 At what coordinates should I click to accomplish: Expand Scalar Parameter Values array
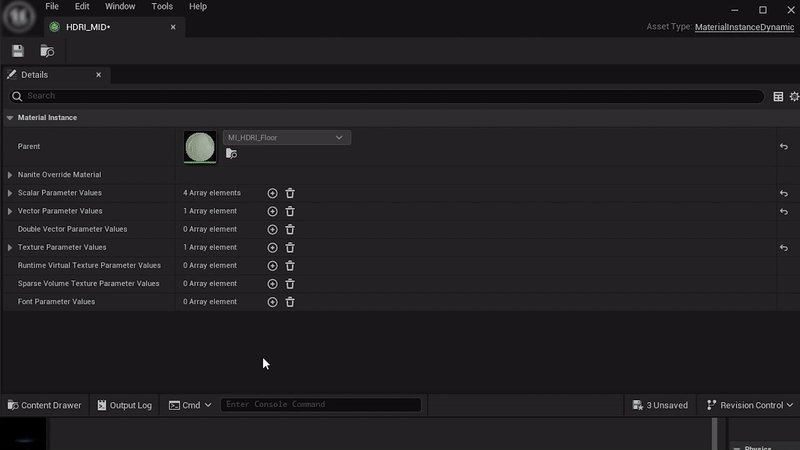(10, 193)
